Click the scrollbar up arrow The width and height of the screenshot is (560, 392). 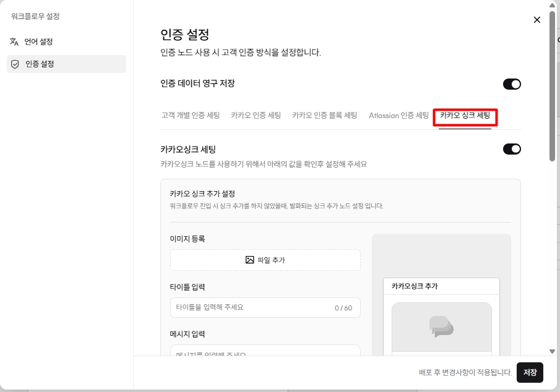[552, 5]
